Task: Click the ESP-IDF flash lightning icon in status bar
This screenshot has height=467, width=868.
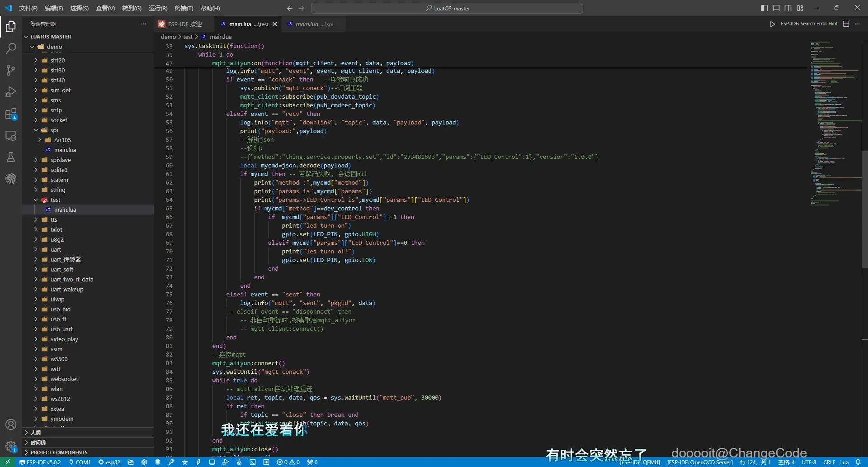Action: pos(198,462)
